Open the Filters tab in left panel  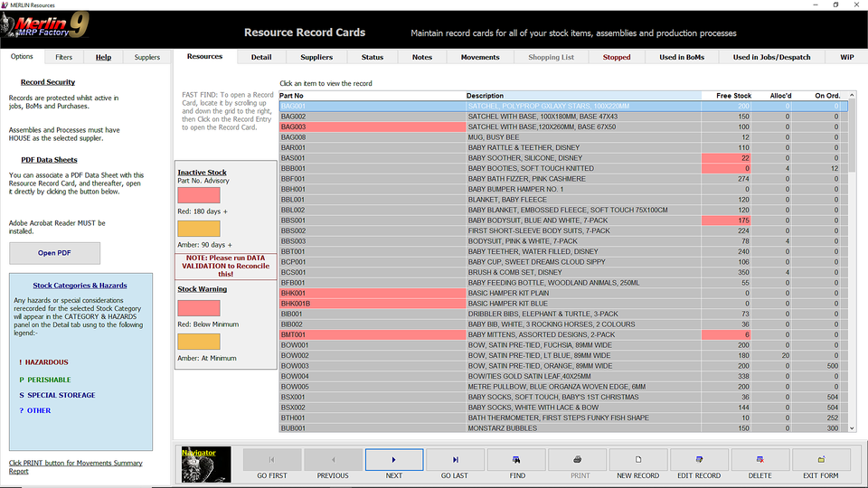(63, 57)
